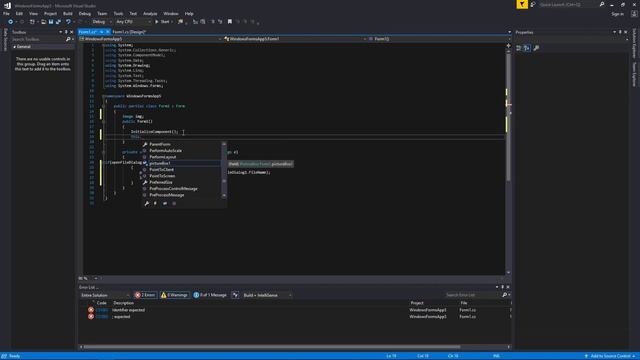This screenshot has height=360, width=640.
Task: Open the Build menu
Action: coord(68,13)
